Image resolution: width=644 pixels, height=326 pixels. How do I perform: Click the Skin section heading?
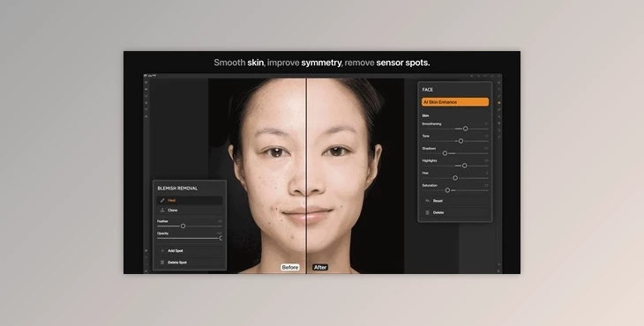(x=425, y=115)
